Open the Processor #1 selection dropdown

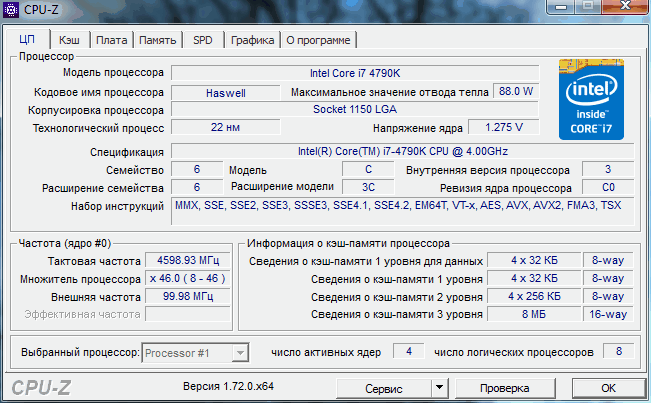point(196,353)
